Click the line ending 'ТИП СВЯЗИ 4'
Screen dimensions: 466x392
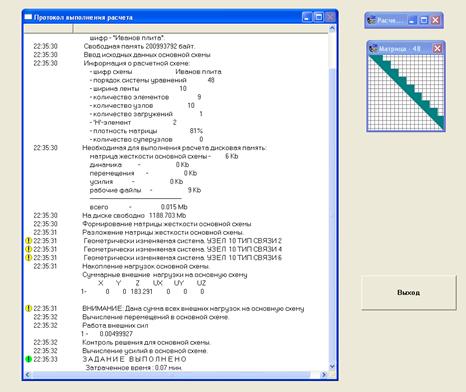(x=183, y=249)
